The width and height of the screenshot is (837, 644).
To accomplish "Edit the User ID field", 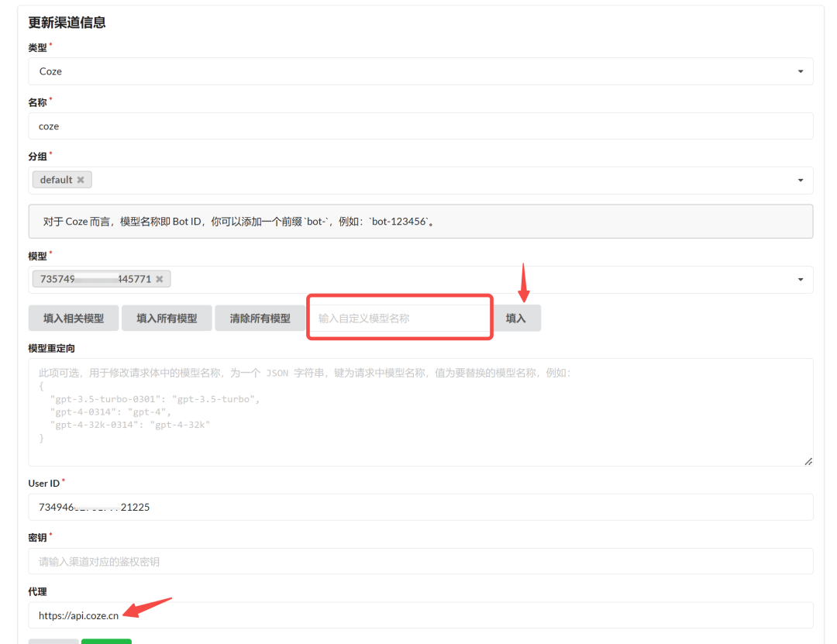I will point(421,508).
